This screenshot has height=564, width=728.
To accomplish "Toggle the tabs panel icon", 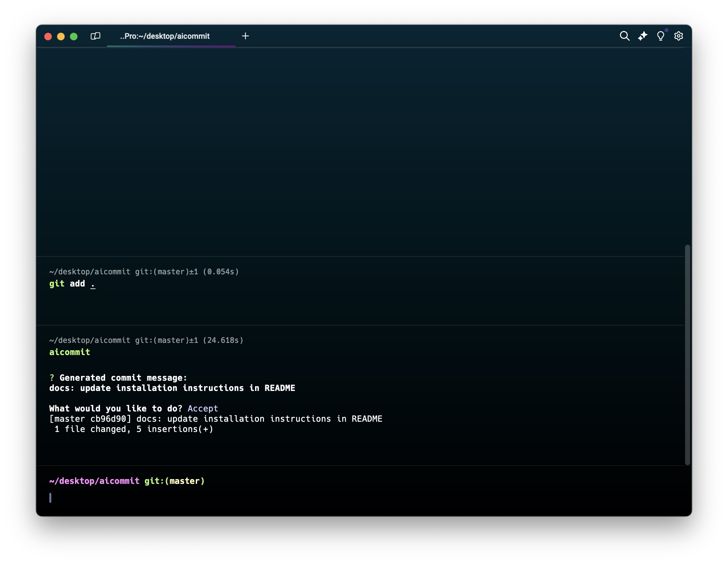I will pos(95,36).
